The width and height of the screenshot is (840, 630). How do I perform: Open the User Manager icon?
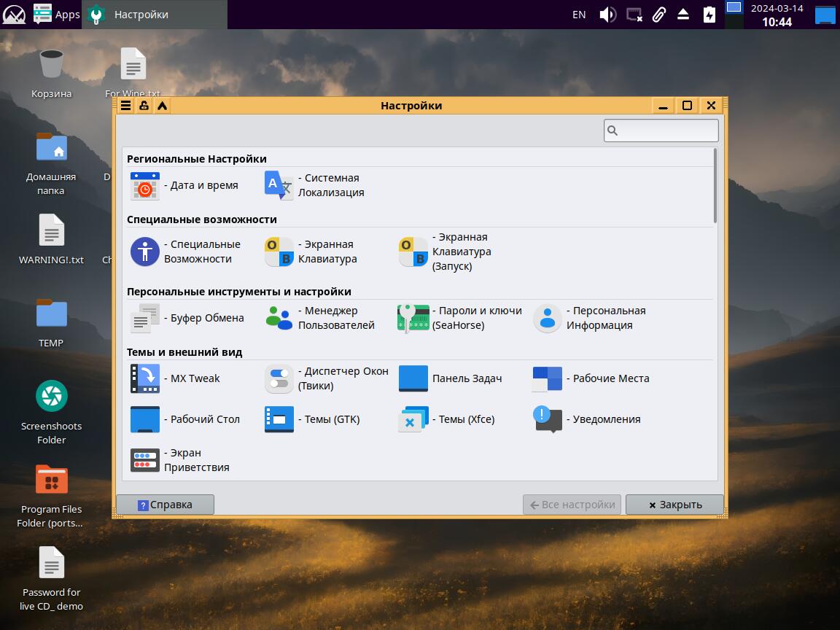279,319
